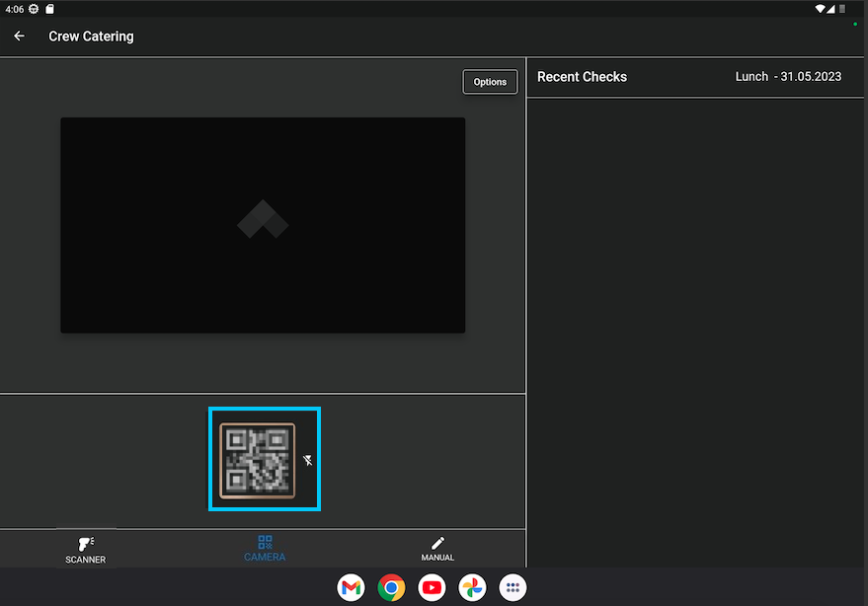Click the 'Recent Checks' heading

point(582,77)
